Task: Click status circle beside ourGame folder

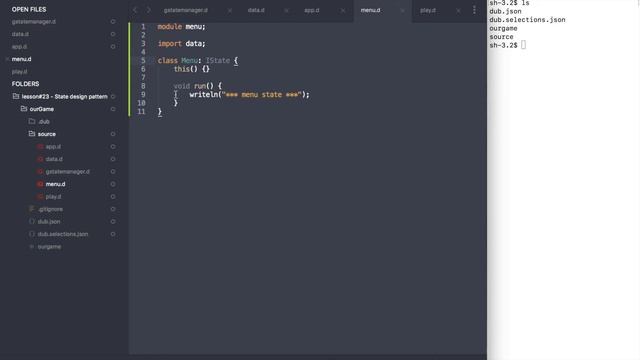Action: point(113,109)
